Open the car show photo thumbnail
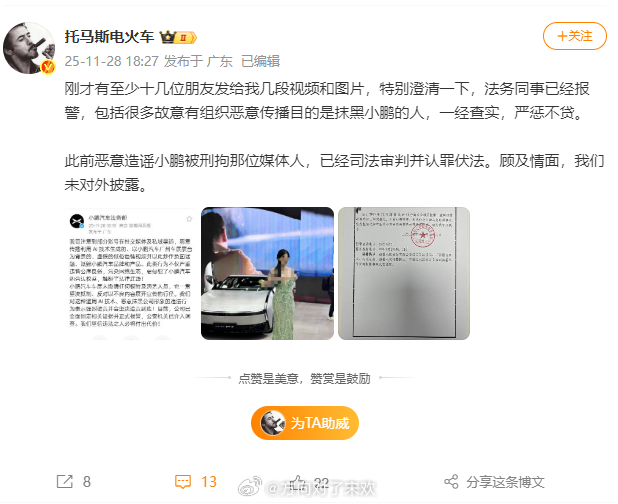This screenshot has width=618, height=504. (x=267, y=273)
